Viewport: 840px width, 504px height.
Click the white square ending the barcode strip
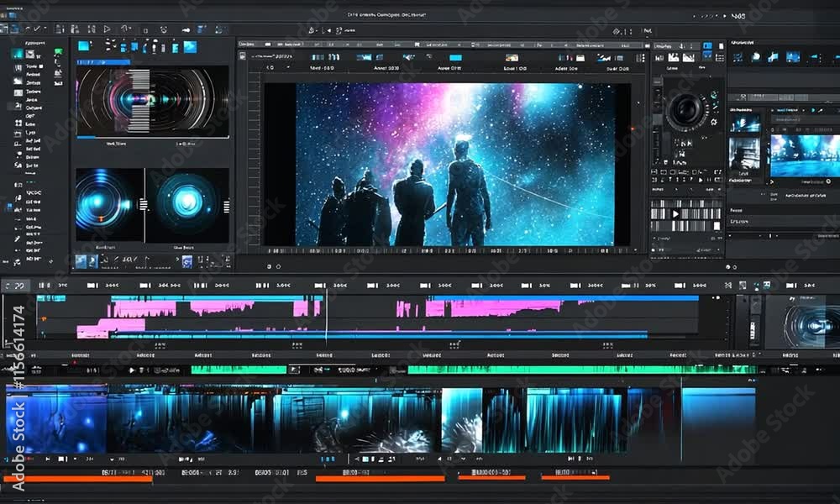click(x=717, y=226)
